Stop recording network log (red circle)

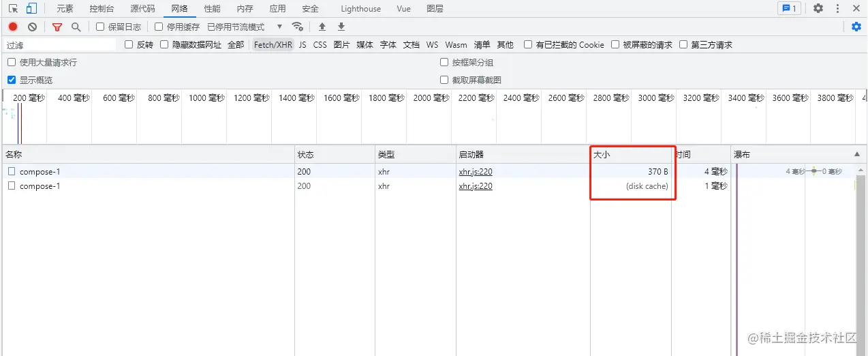(13, 27)
